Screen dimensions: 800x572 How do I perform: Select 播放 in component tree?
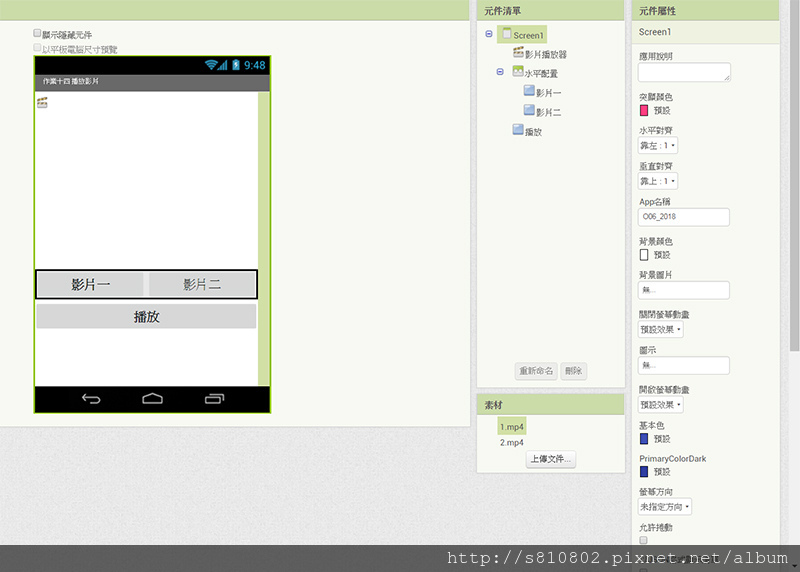(x=533, y=132)
